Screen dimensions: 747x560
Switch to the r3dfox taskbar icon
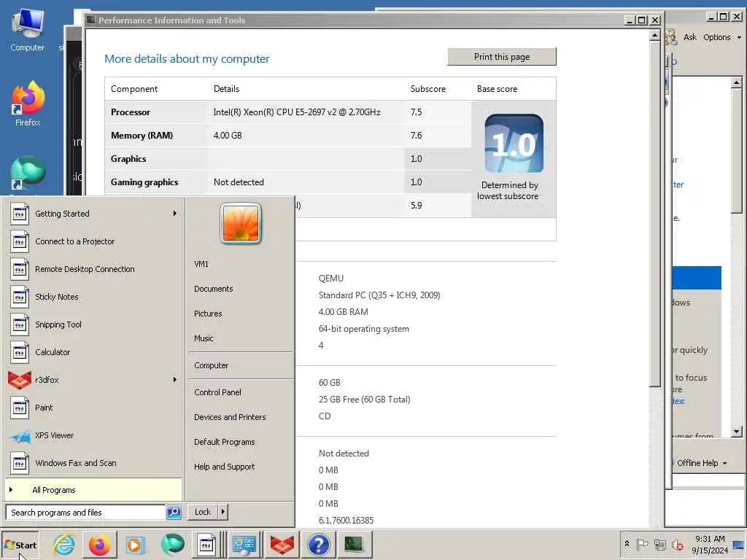(282, 544)
